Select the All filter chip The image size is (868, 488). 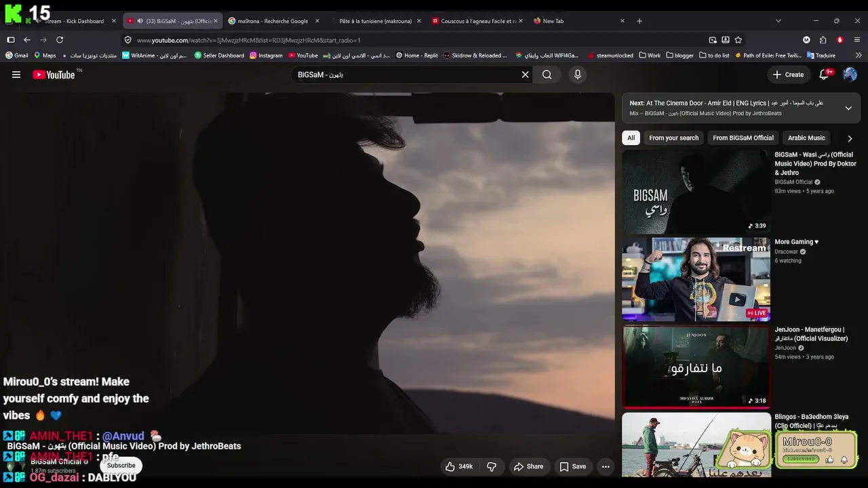631,138
